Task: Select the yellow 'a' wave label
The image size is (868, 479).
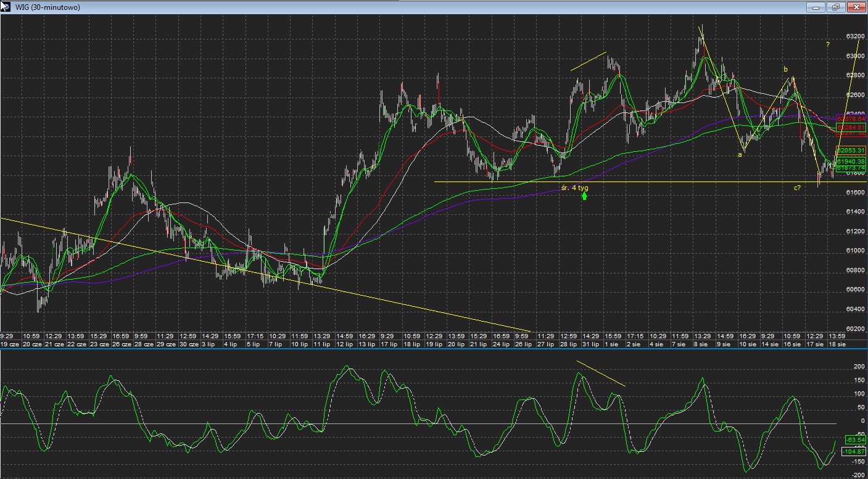Action: [740, 154]
